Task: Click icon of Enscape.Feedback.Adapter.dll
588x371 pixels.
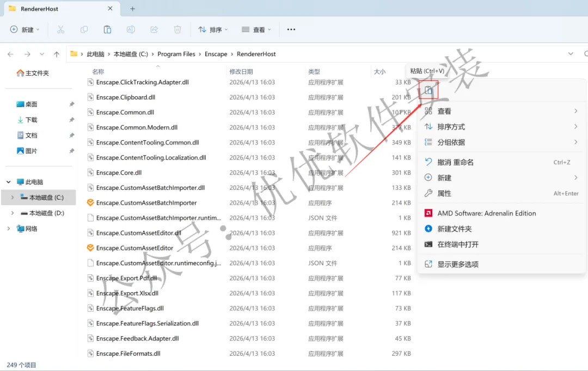Action: coord(90,338)
